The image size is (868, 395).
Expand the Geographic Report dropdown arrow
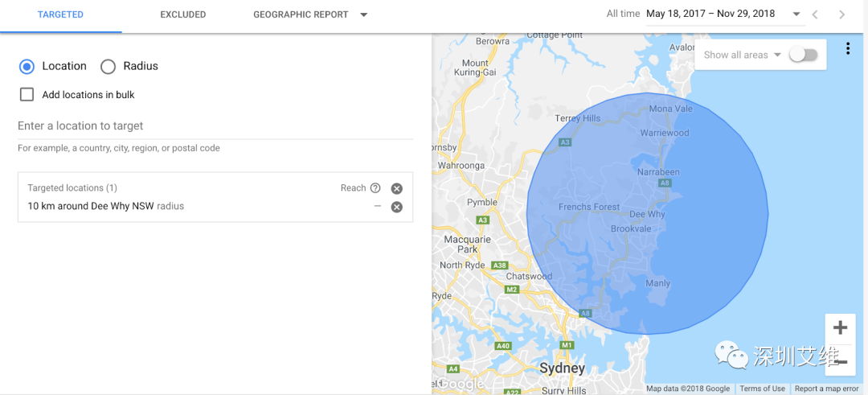pos(364,14)
